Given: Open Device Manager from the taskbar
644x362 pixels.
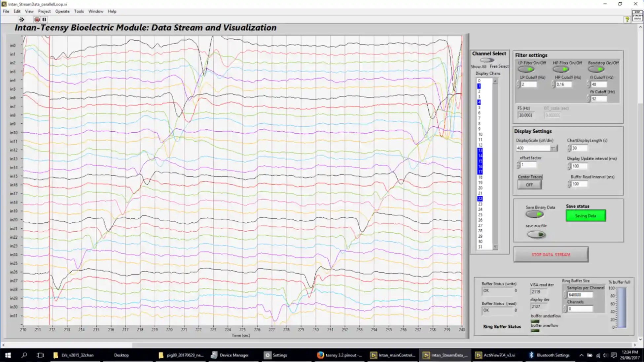Looking at the screenshot, I should 230,355.
